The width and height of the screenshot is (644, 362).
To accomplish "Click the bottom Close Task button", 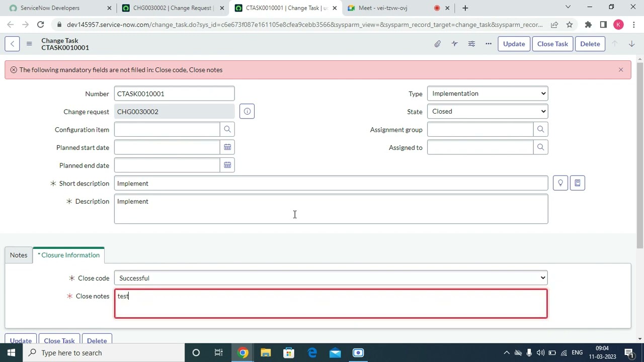I will tap(59, 340).
